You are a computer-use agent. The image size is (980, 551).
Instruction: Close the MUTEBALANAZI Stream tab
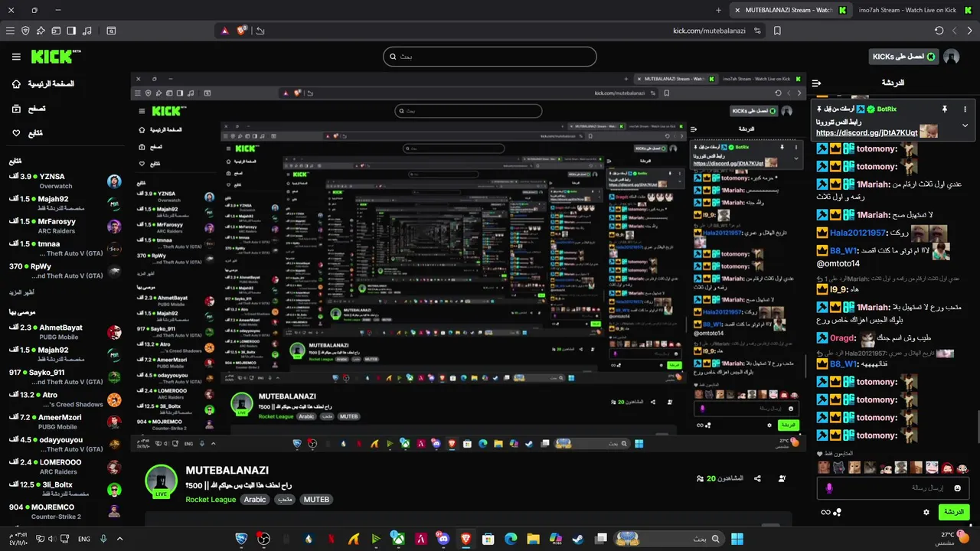point(737,10)
